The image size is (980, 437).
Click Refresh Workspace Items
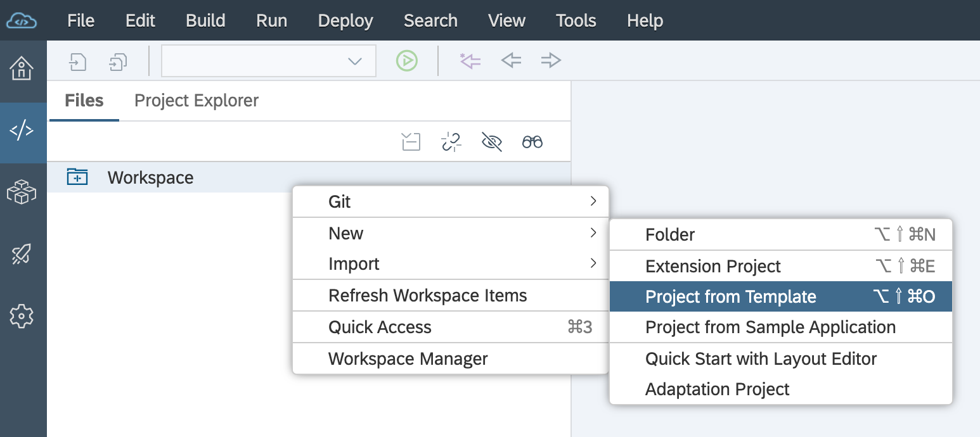427,296
